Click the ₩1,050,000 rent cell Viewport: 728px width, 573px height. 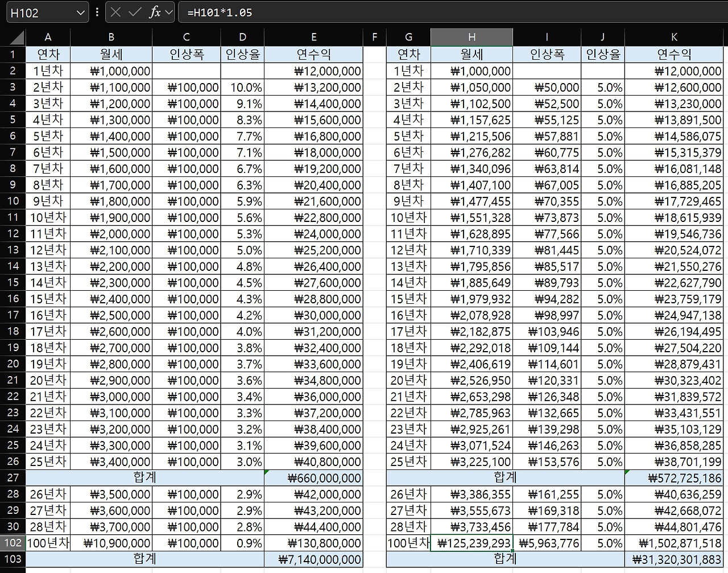click(x=471, y=87)
